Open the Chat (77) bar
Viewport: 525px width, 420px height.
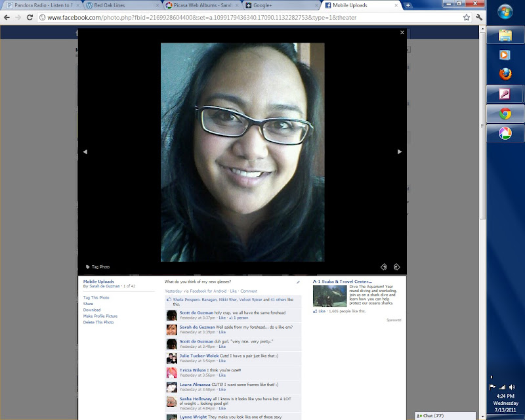point(445,415)
